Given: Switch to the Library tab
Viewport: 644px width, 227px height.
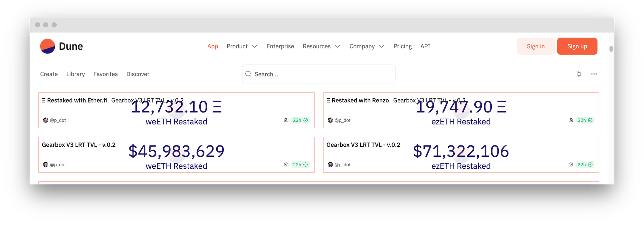Looking at the screenshot, I should click(76, 74).
